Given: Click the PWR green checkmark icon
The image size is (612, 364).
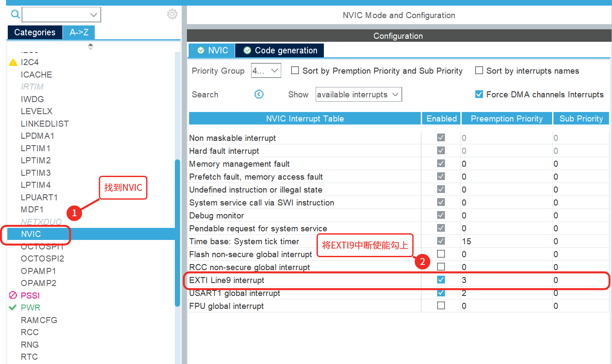Looking at the screenshot, I should (x=13, y=308).
